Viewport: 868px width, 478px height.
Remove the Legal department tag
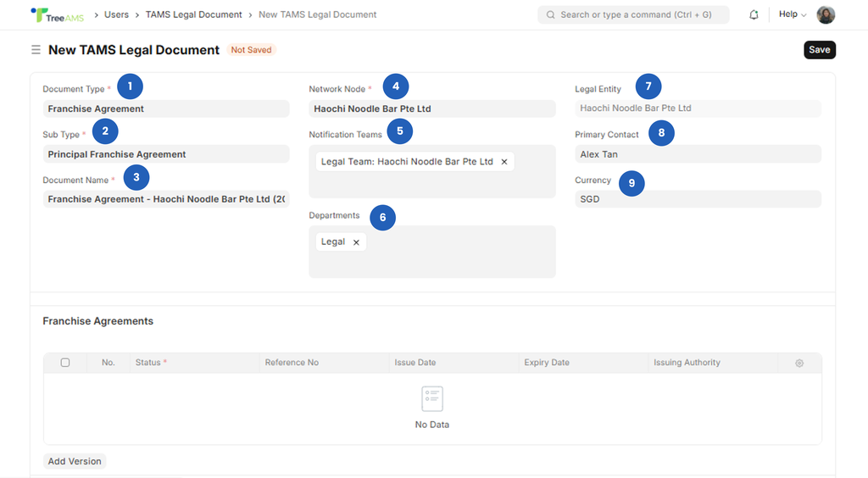356,242
